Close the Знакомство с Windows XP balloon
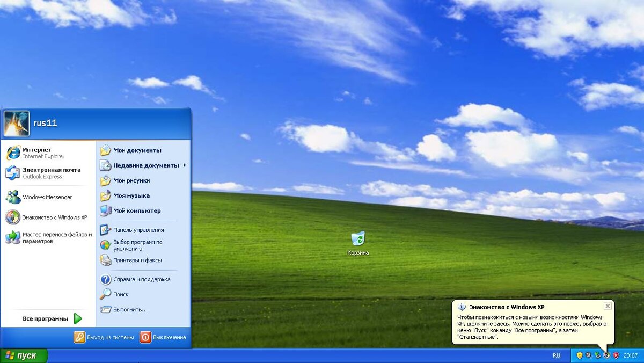 click(x=608, y=306)
